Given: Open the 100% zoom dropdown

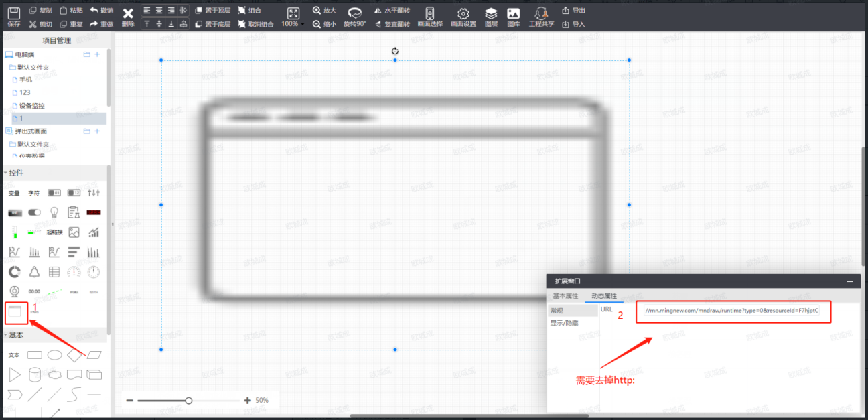Looking at the screenshot, I should (293, 23).
